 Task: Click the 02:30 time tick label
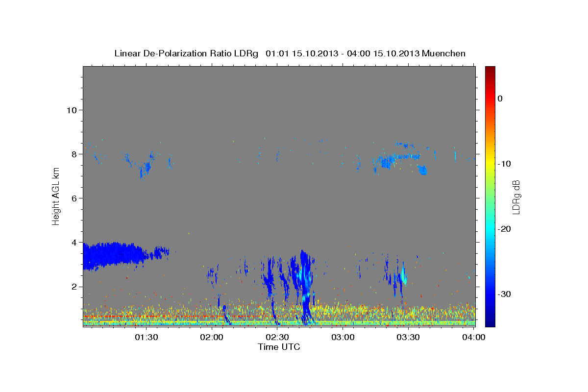click(x=277, y=337)
